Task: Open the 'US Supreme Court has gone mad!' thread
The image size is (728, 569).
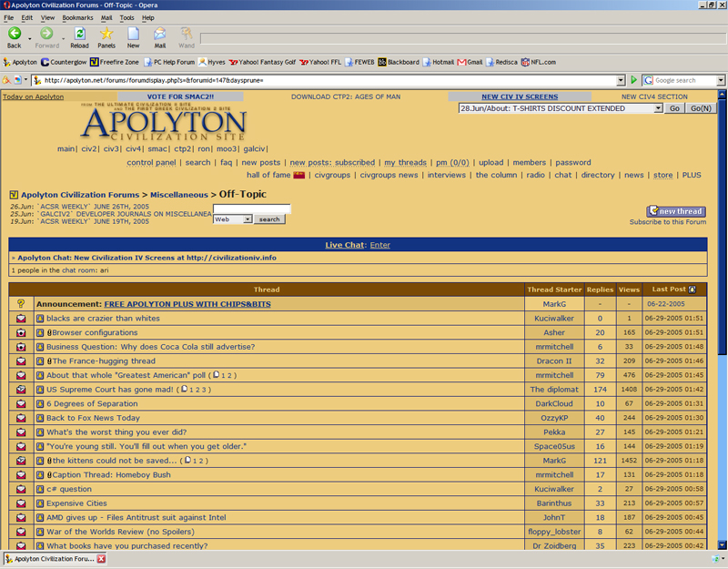Action: 109,390
